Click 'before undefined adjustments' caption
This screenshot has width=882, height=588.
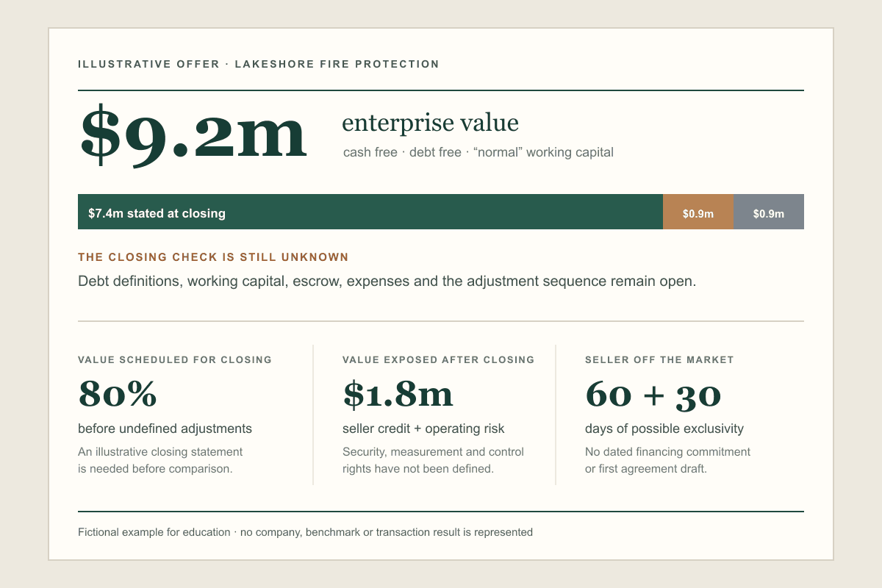click(165, 429)
